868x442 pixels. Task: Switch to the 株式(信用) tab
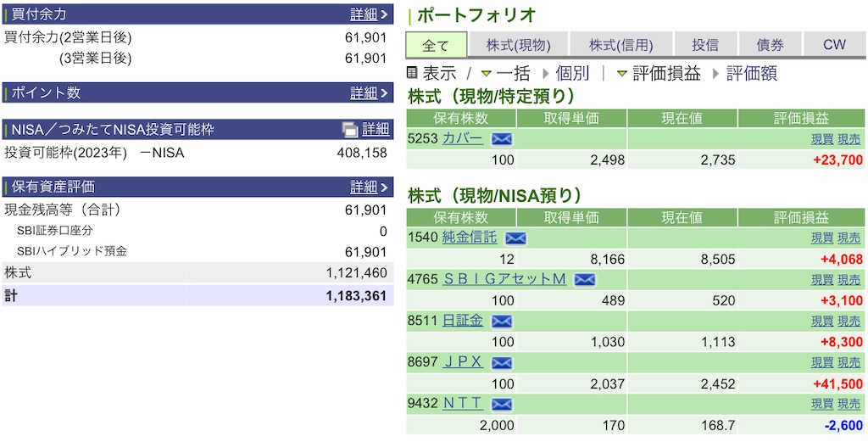621,46
